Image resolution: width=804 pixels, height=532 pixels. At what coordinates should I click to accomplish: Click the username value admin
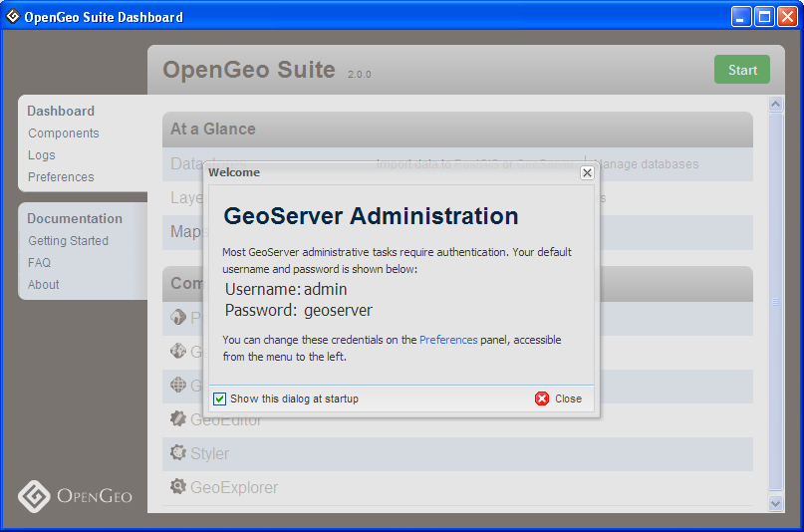pos(325,290)
